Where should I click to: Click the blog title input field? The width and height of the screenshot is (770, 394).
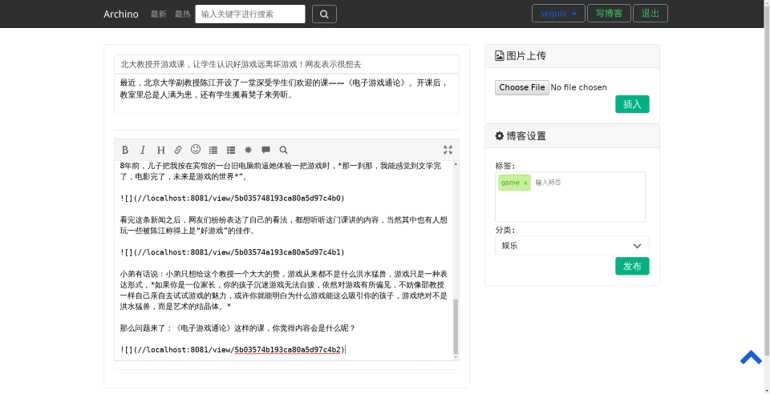pos(286,64)
